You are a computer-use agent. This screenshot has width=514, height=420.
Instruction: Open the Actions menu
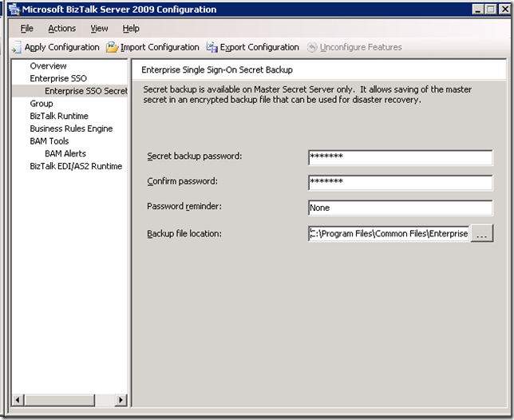pos(62,29)
